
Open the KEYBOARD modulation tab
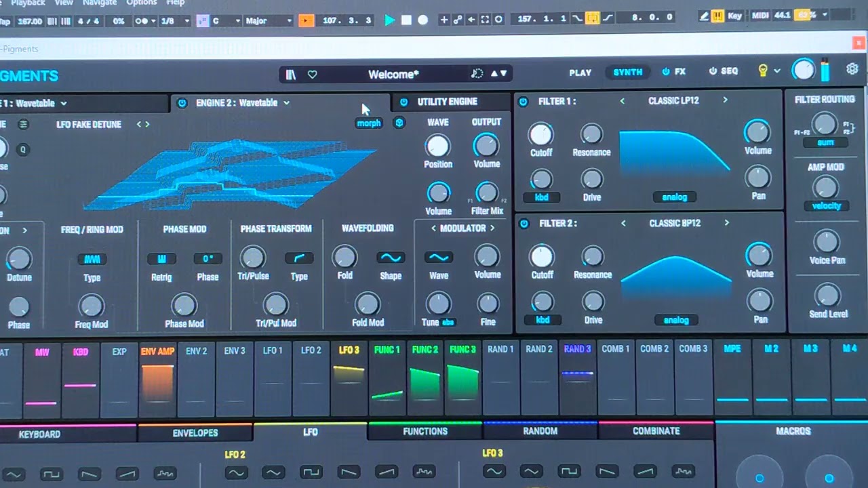[39, 434]
